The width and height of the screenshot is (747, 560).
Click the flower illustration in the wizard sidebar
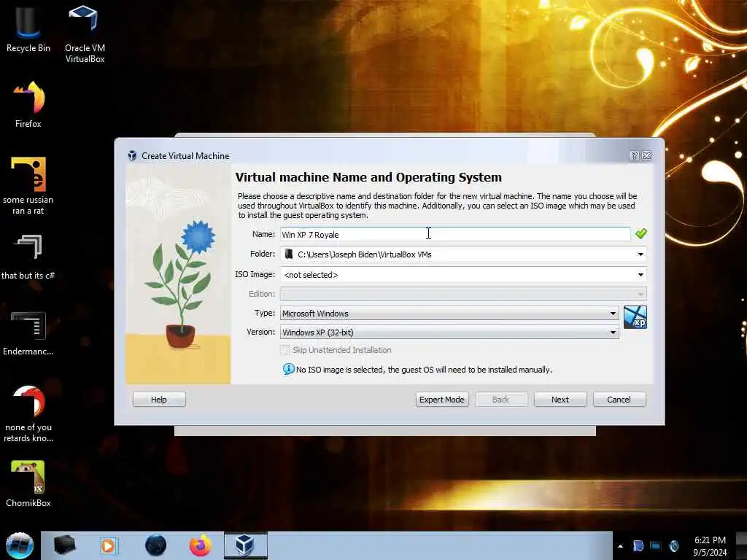point(178,274)
